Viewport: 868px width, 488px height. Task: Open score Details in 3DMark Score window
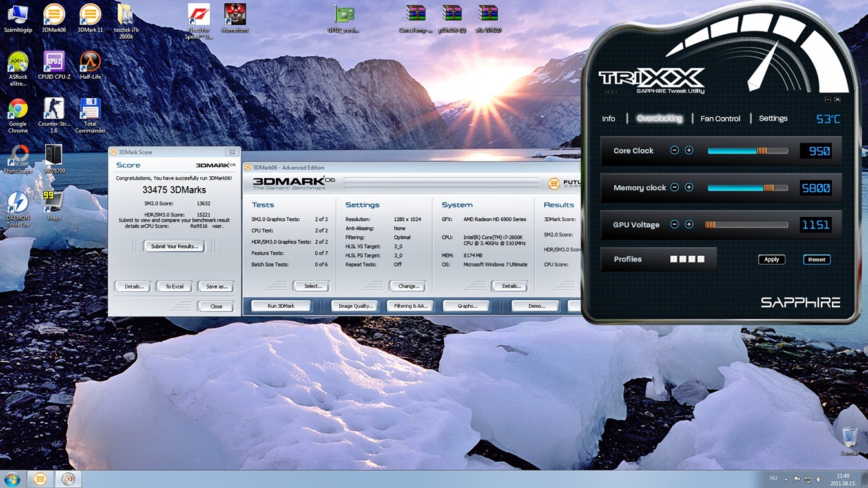[134, 287]
